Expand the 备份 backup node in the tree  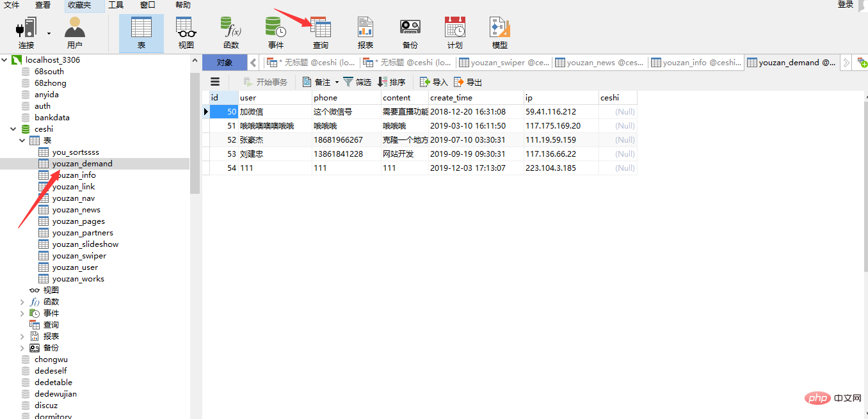[22, 348]
